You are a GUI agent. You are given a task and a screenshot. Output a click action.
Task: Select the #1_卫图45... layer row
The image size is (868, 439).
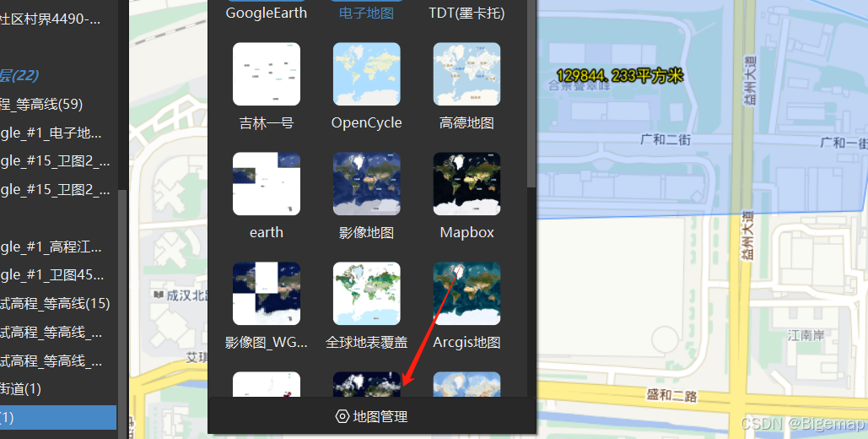[x=52, y=275]
